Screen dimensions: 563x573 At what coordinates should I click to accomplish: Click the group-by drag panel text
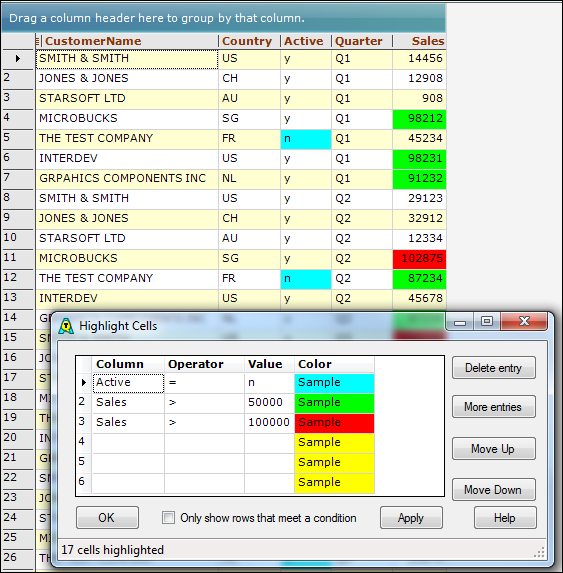[x=157, y=18]
